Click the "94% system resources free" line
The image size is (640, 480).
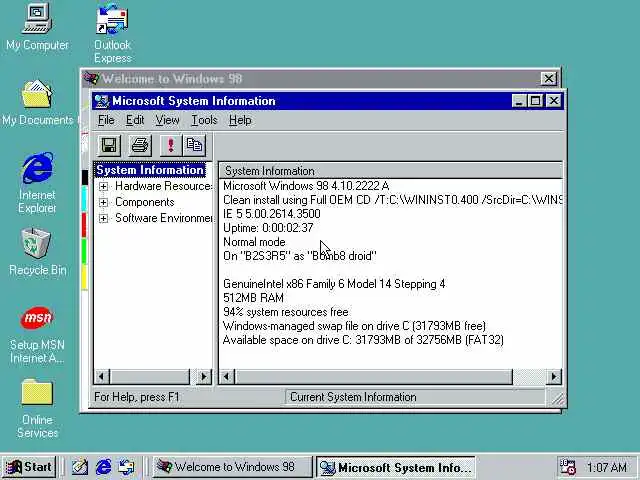286,312
